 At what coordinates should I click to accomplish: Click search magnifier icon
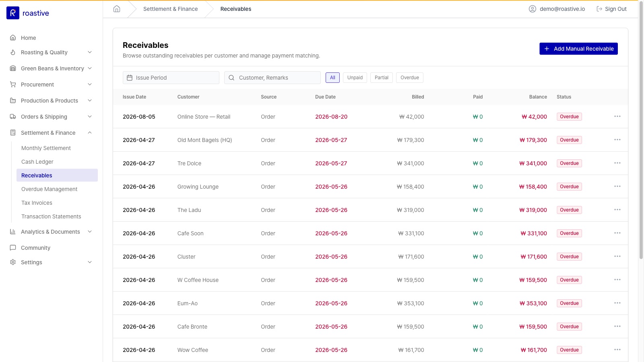pyautogui.click(x=231, y=78)
